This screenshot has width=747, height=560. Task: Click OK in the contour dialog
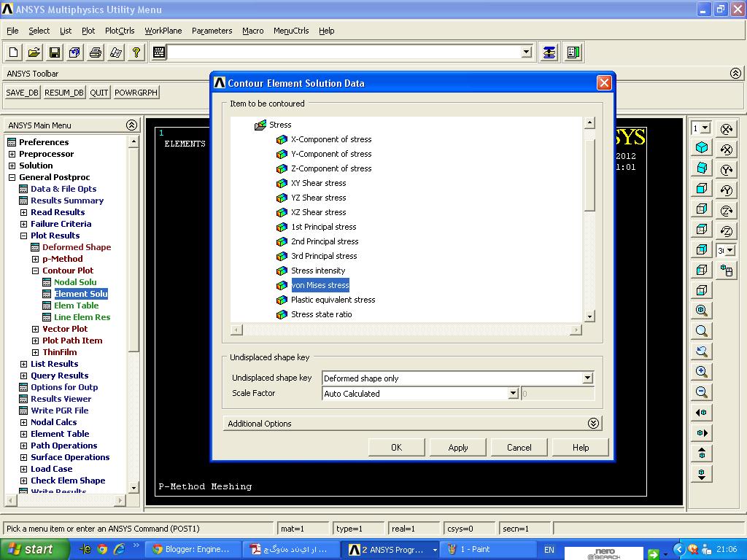coord(396,447)
